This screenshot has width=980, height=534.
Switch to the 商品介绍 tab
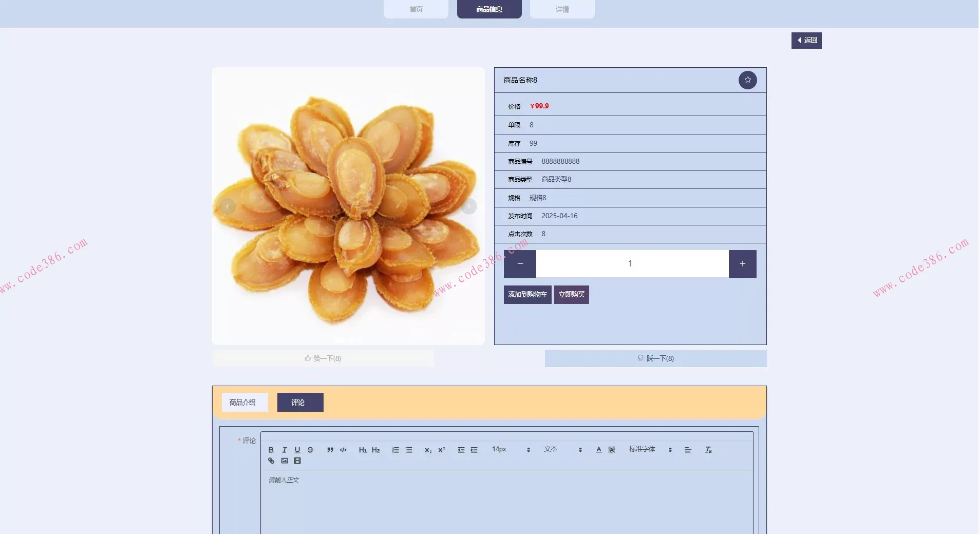point(245,403)
